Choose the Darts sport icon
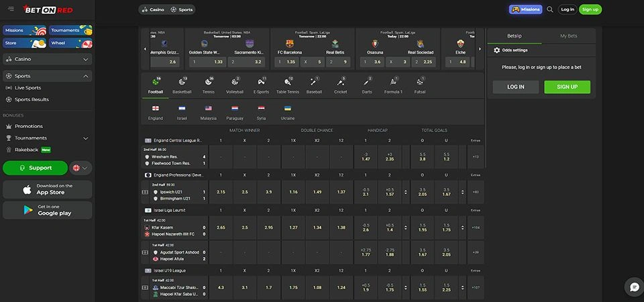This screenshot has width=644, height=302. coord(367,85)
